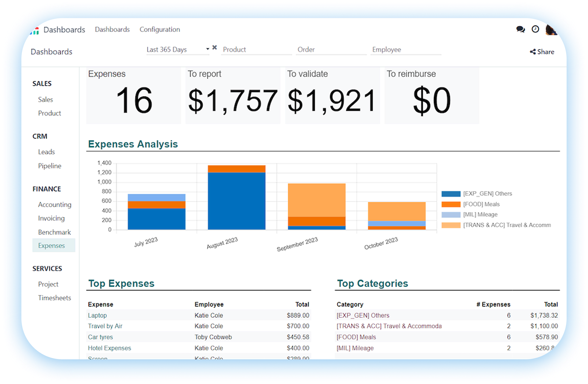
Task: Click the Dashboards app logo icon
Action: click(x=35, y=30)
